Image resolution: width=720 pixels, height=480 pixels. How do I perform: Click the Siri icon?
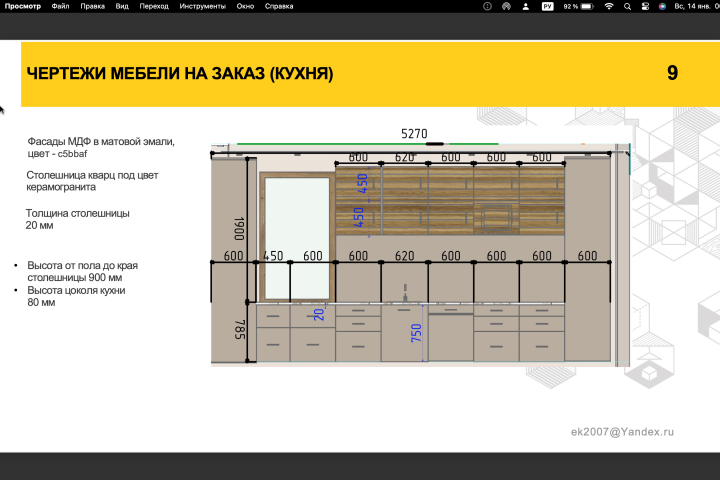click(x=662, y=6)
